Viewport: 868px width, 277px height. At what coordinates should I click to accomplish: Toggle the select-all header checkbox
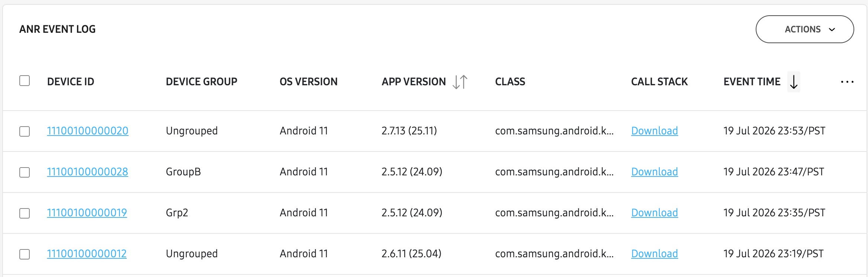[x=25, y=81]
